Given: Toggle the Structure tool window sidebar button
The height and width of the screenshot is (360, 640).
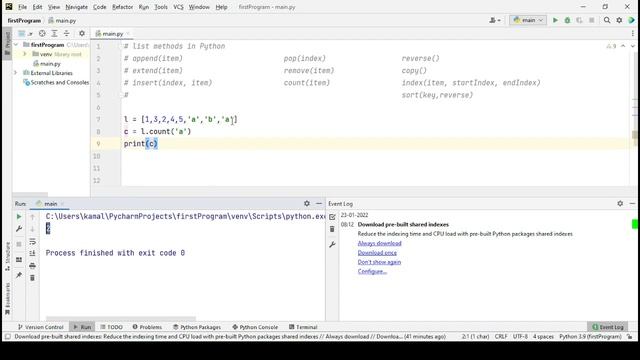Looking at the screenshot, I should [7, 256].
